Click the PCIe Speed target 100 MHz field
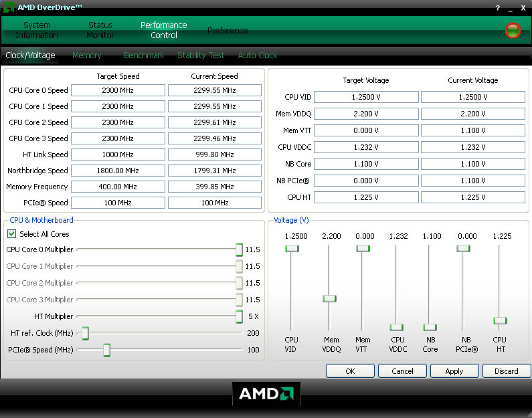This screenshot has width=532, height=418. [x=118, y=203]
